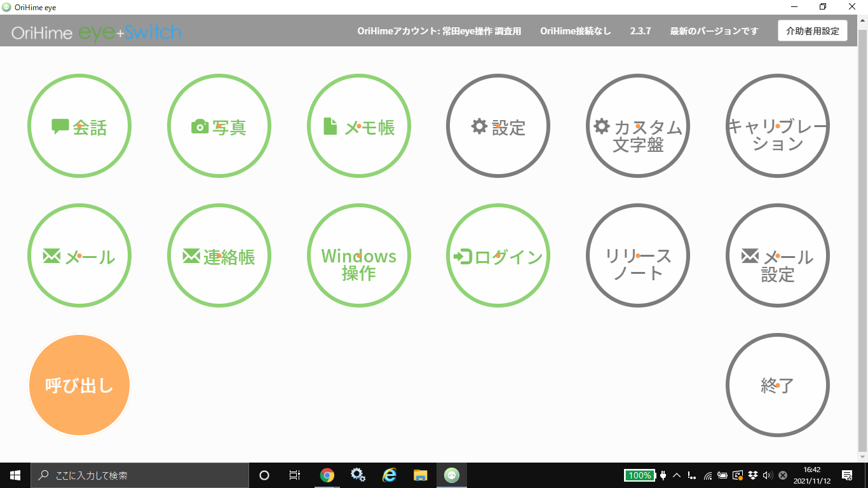This screenshot has width=868, height=488.
Task: Click the ログイン login circle
Action: click(x=498, y=255)
